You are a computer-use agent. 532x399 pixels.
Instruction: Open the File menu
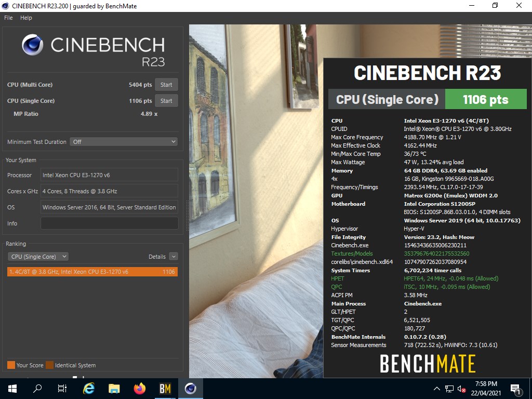click(8, 18)
